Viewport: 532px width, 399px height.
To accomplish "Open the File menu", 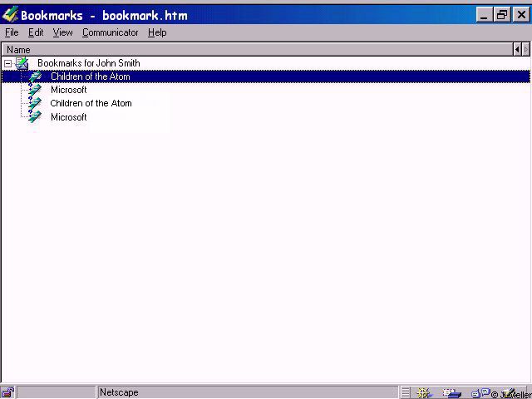I will (x=12, y=32).
